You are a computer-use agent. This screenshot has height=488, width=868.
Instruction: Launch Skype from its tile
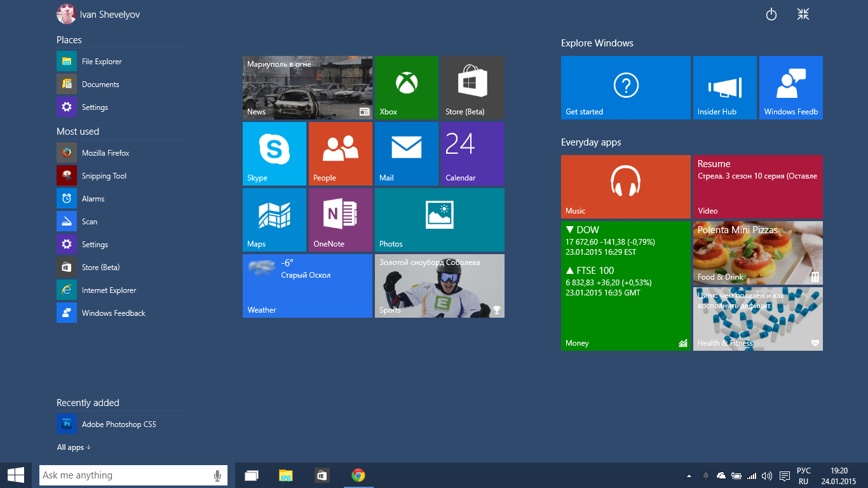[x=275, y=154]
